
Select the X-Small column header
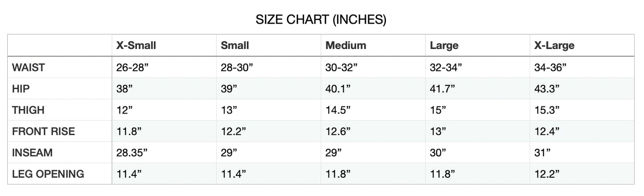click(136, 45)
